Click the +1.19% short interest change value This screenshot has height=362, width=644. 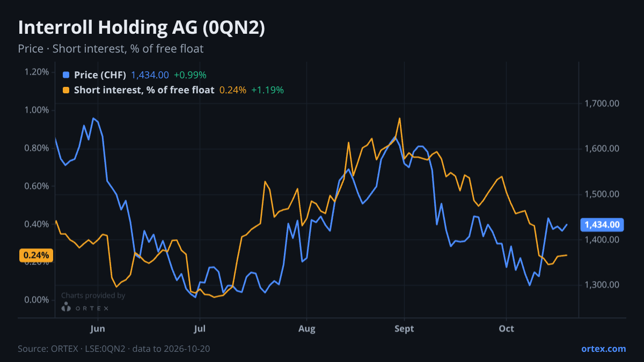click(268, 90)
